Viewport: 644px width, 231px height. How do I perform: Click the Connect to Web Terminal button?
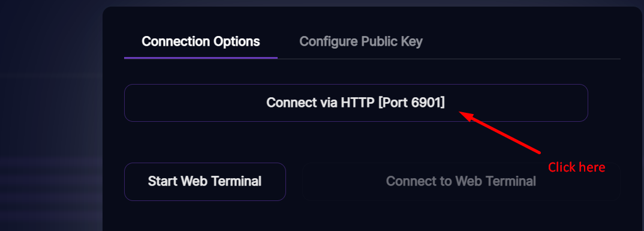pos(461,181)
